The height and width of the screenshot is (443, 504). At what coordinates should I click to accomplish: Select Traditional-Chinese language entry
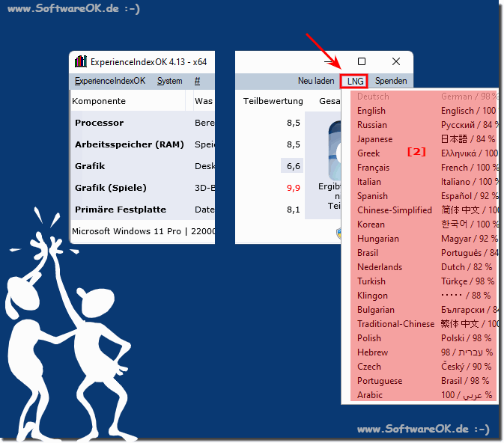(425, 324)
